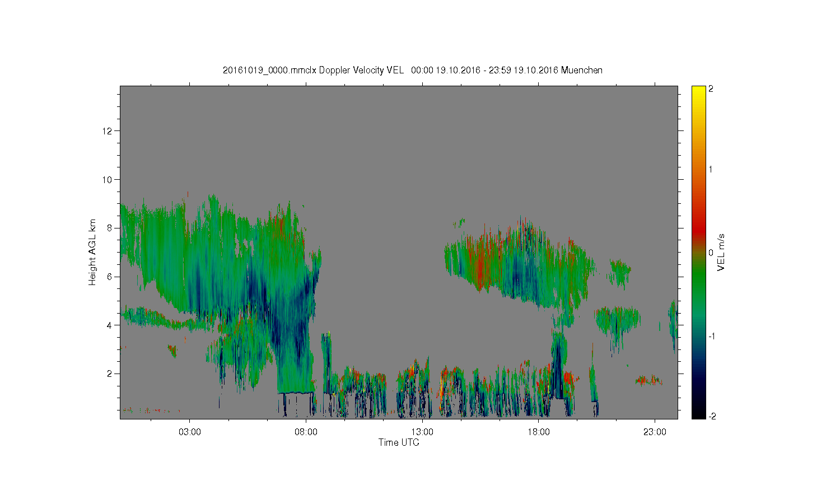Viewport: 840px width, 504px height.
Task: Click the colorbar value 1
Action: [711, 169]
